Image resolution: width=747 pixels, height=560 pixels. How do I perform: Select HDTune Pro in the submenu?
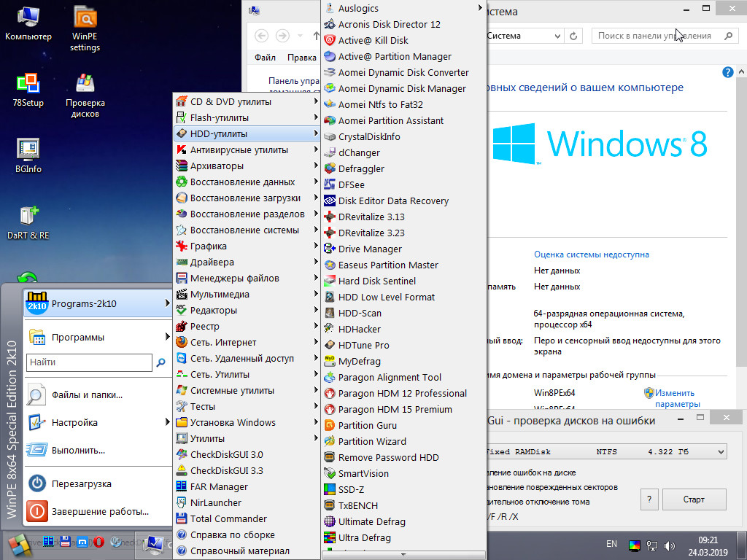(x=363, y=345)
